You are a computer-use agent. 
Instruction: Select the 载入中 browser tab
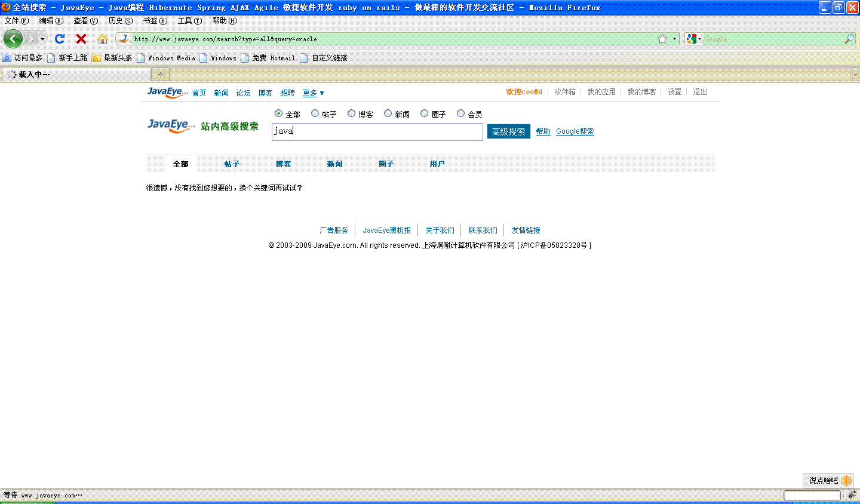coord(76,75)
